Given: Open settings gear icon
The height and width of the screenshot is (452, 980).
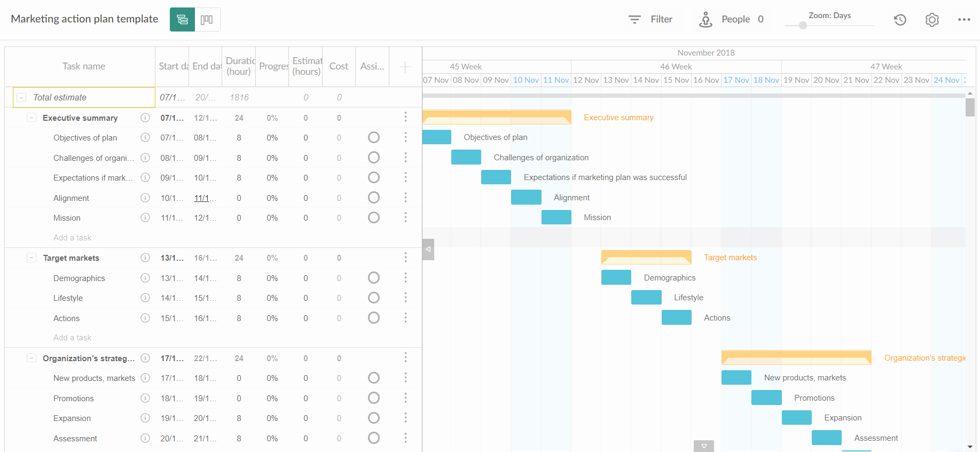Looking at the screenshot, I should [932, 20].
